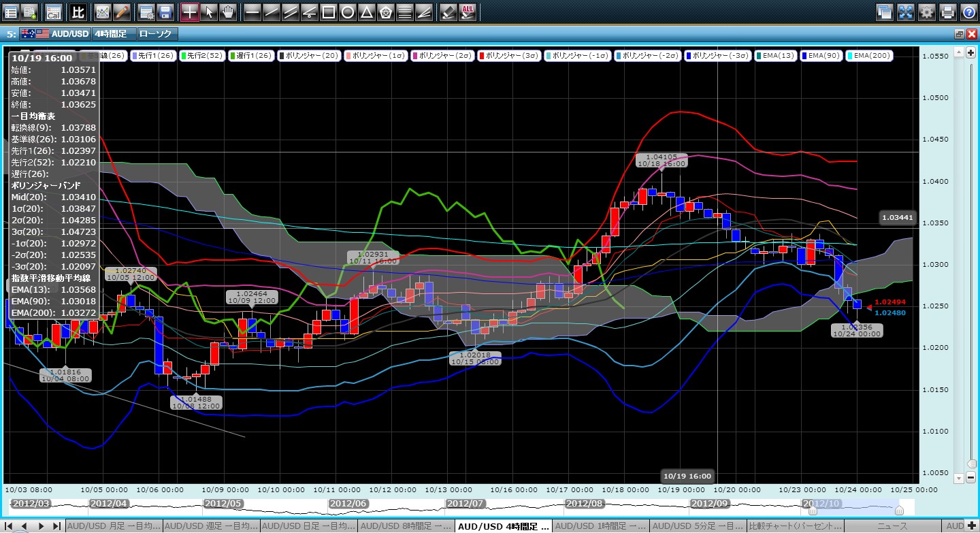Open the print icon in toolbar
Image resolution: width=980 pixels, height=533 pixels.
[947, 12]
